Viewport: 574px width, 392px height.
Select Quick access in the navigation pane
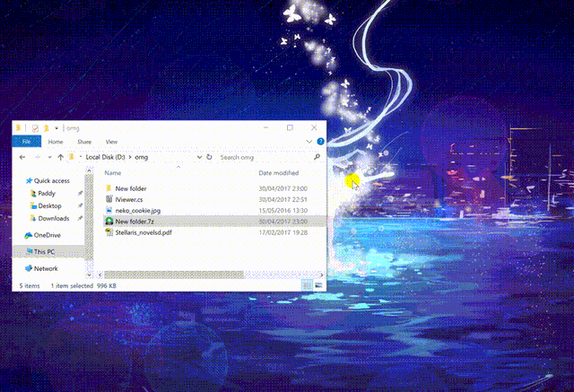[51, 181]
